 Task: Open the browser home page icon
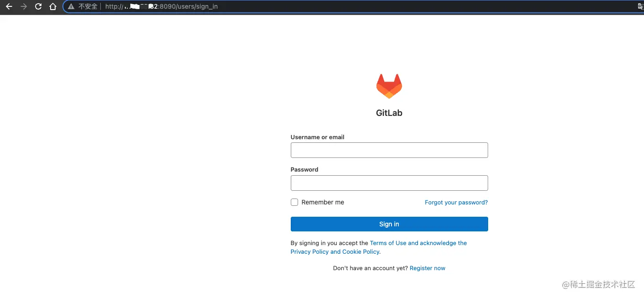(x=53, y=6)
